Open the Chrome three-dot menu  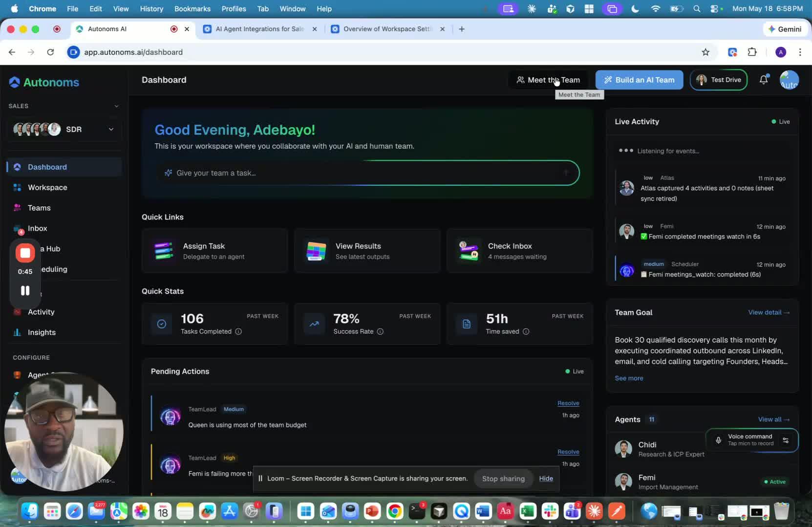(800, 52)
